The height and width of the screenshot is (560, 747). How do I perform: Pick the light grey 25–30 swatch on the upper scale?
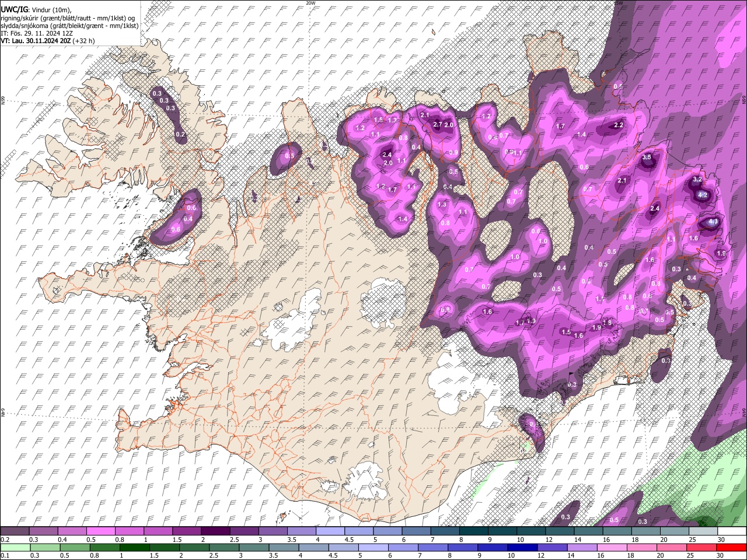tap(703, 531)
